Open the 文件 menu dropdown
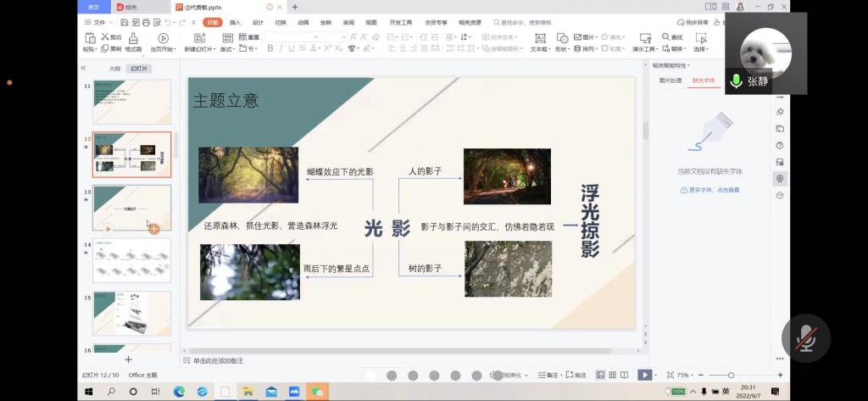The height and width of the screenshot is (401, 868). pos(100,22)
